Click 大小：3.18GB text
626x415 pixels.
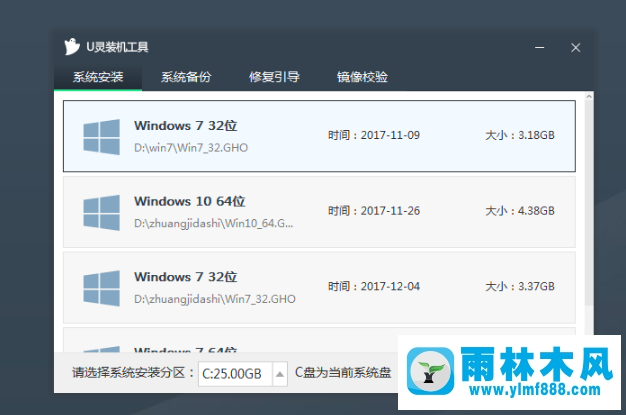click(520, 135)
